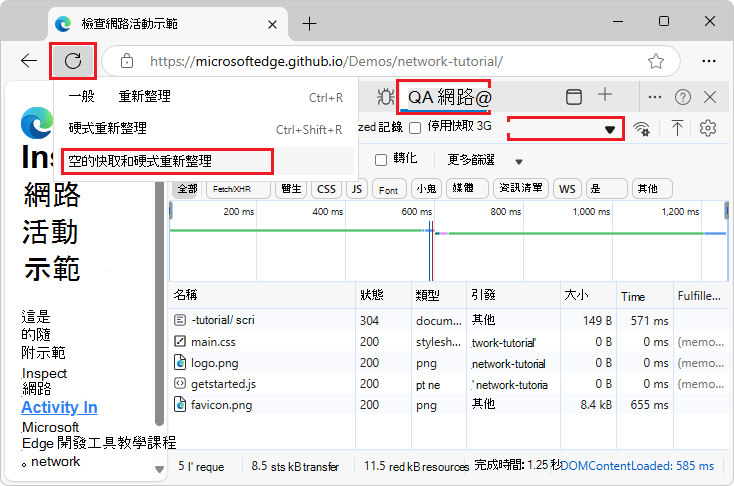Filter by Fetch/XHR
The height and width of the screenshot is (486, 734).
(238, 189)
